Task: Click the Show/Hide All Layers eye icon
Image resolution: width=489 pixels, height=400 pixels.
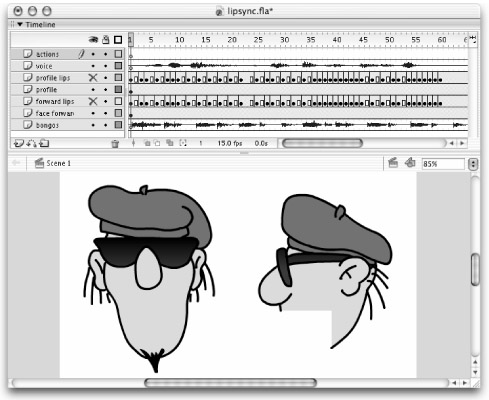Action: (93, 40)
